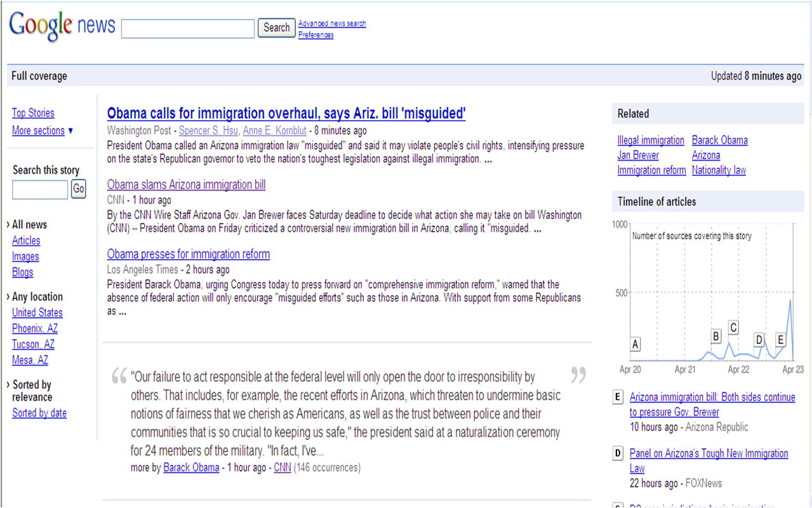The image size is (812, 508).
Task: Expand the More sections dropdown
Action: [43, 131]
